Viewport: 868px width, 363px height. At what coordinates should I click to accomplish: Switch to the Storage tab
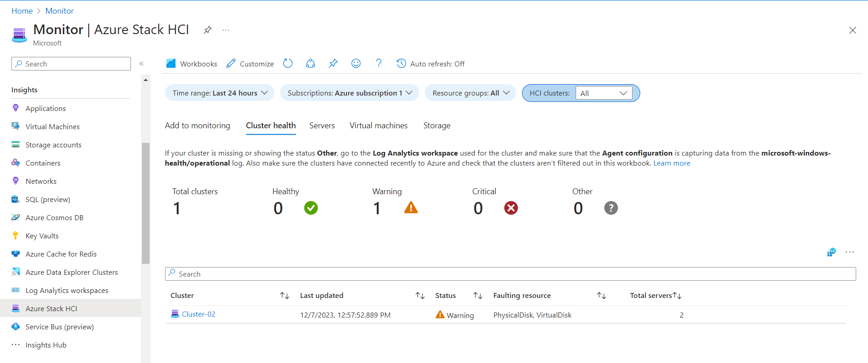[437, 126]
